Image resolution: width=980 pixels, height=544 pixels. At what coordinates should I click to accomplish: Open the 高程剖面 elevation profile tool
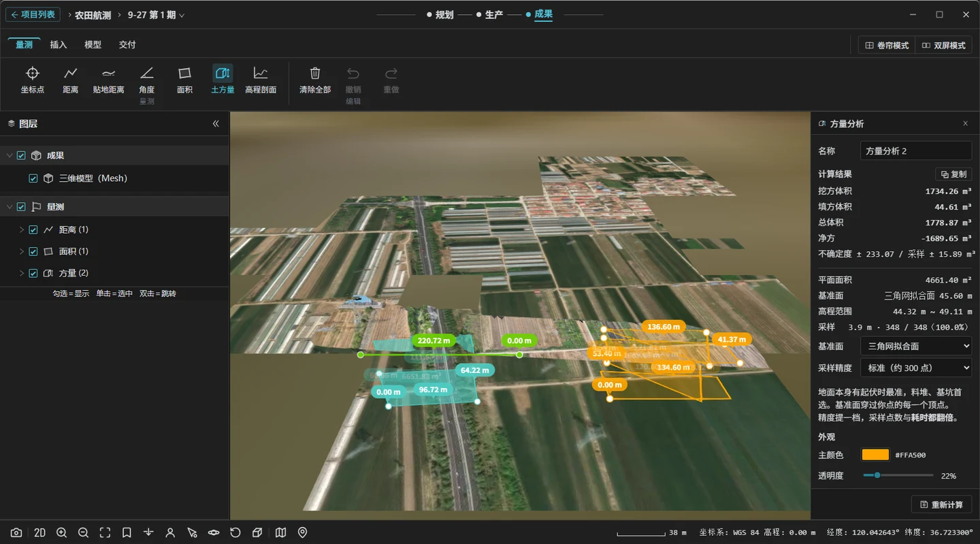[261, 80]
